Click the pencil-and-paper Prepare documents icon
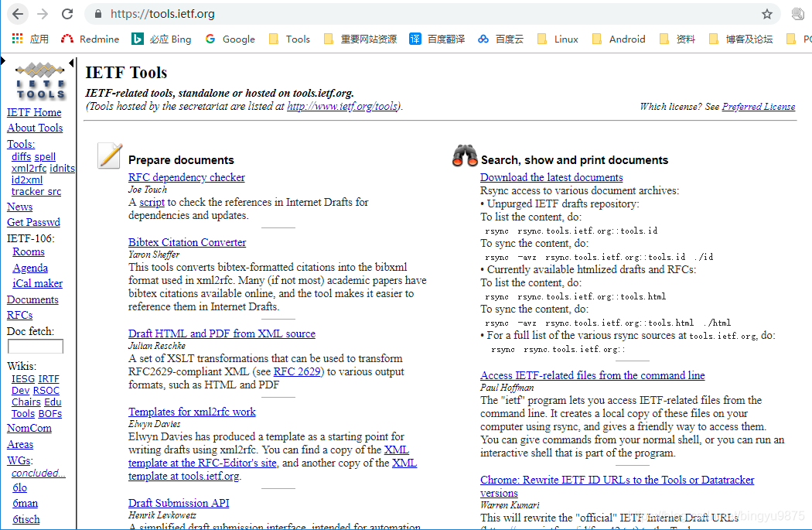 pyautogui.click(x=110, y=156)
